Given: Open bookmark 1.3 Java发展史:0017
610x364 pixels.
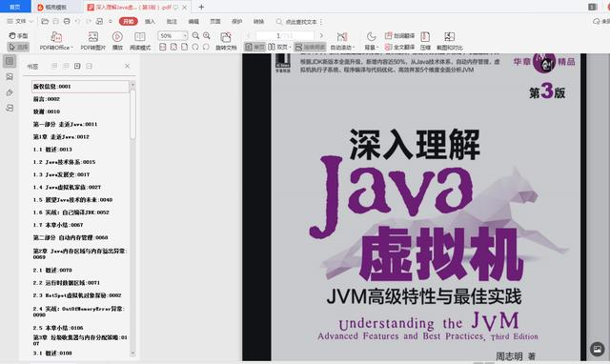Looking at the screenshot, I should [61, 174].
